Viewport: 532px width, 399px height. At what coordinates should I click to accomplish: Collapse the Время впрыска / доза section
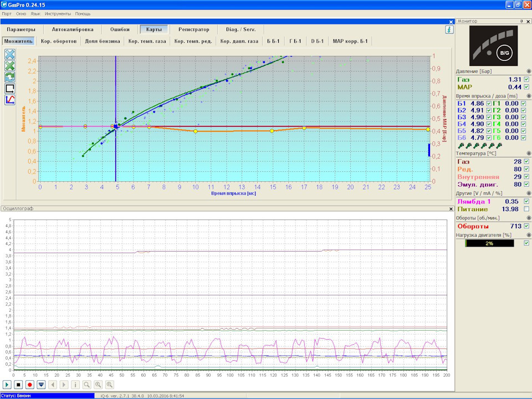point(529,96)
